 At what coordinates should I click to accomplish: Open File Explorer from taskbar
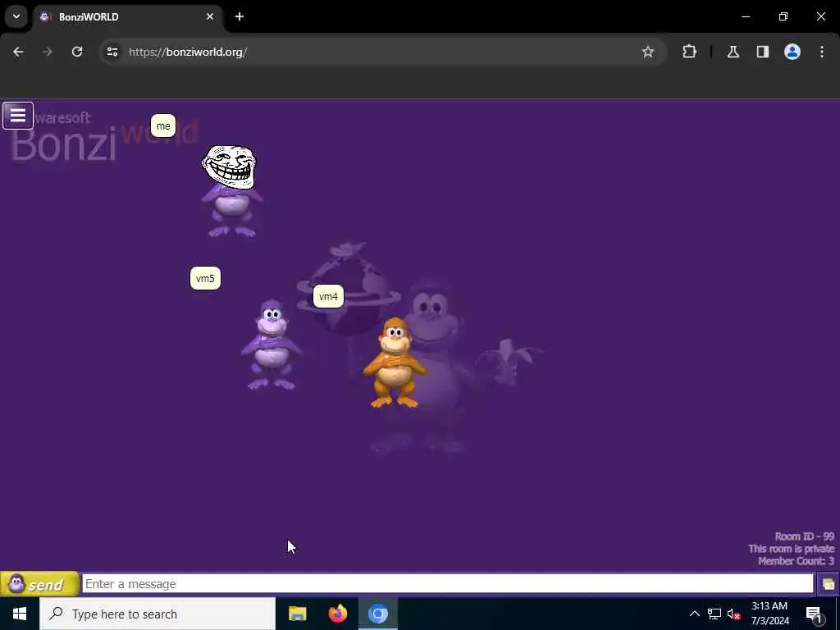297,614
